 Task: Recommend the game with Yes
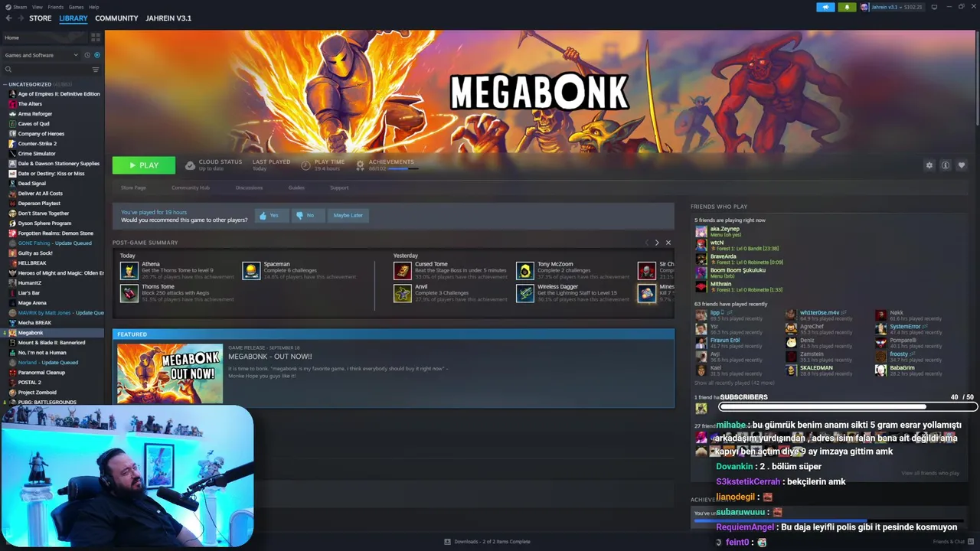click(271, 215)
